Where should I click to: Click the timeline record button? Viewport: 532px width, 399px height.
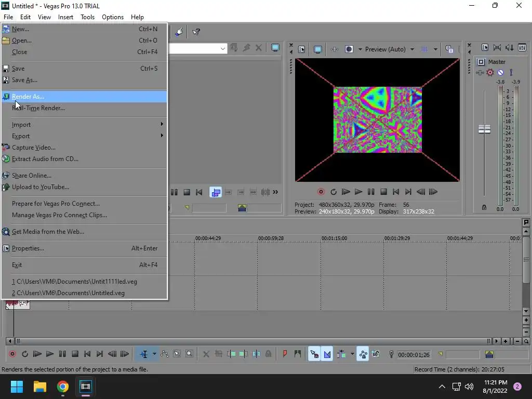tap(12, 354)
